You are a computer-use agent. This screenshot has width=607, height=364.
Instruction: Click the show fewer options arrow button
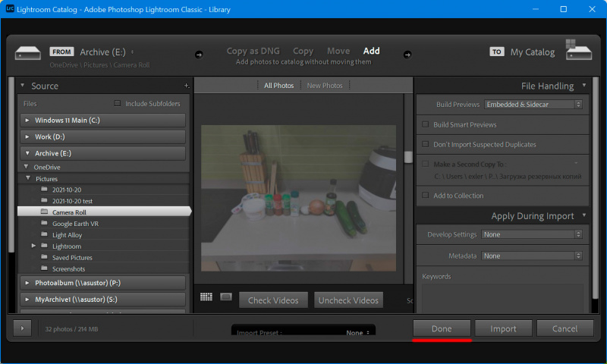click(23, 329)
